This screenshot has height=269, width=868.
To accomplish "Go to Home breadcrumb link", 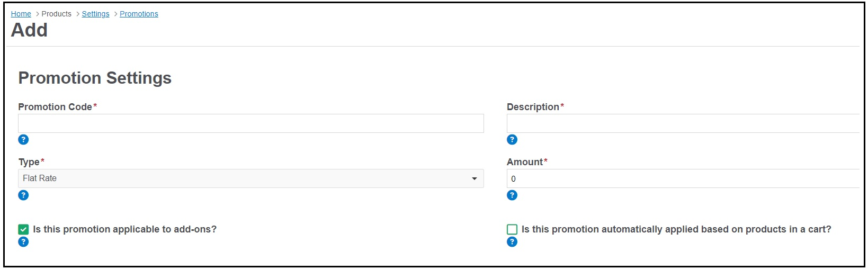I will click(21, 14).
